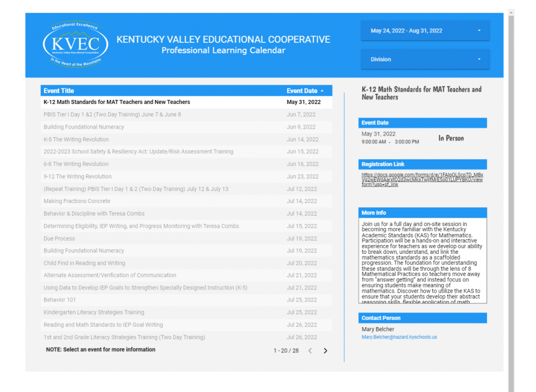Select Using Data to Develop IEP Goals event
Screen dimensions: 536x392
(186, 288)
